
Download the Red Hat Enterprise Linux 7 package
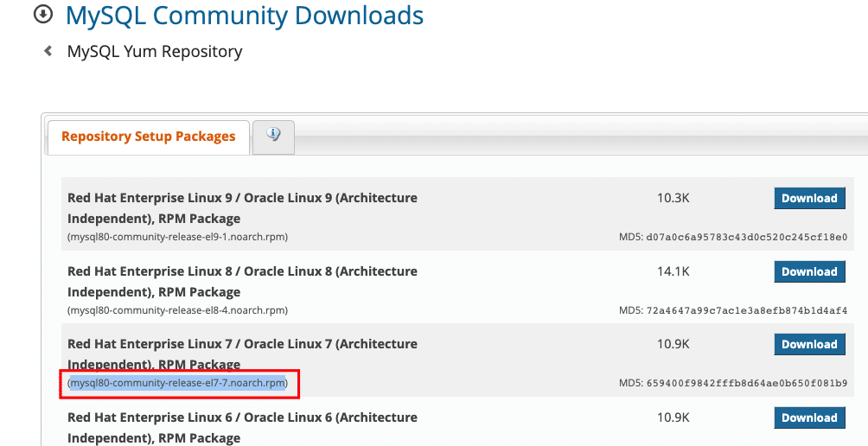809,344
